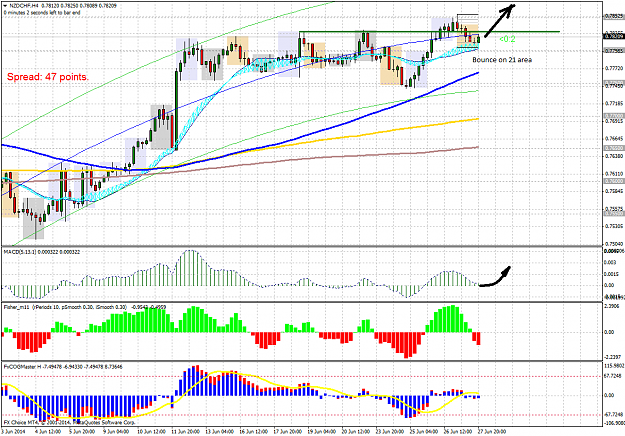Click the FX Choice MT4 MetaQuotes copyright text
This screenshot has width=625, height=436.
click(69, 422)
